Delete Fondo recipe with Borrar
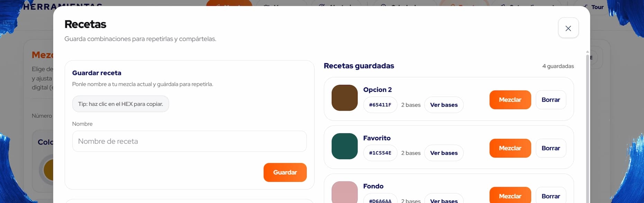 click(551, 196)
